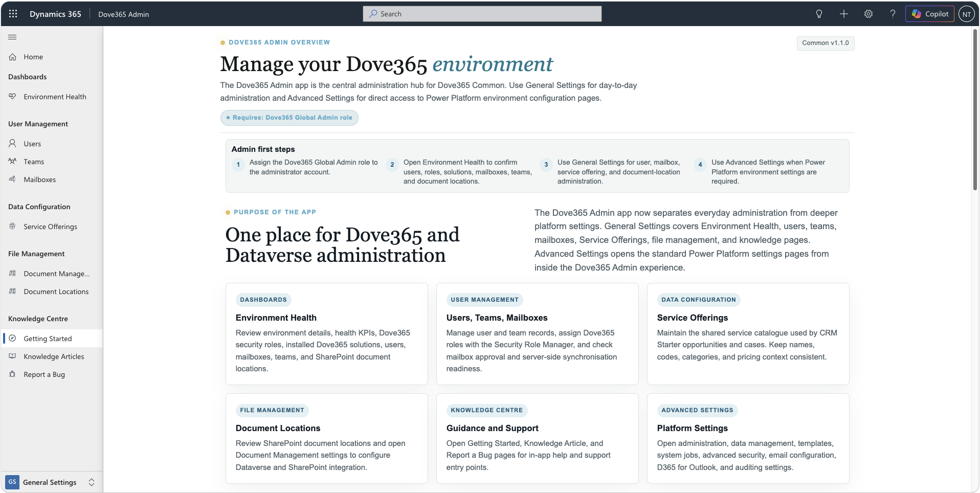Expand the General Settings area switcher
The height and width of the screenshot is (493, 980).
pos(92,482)
